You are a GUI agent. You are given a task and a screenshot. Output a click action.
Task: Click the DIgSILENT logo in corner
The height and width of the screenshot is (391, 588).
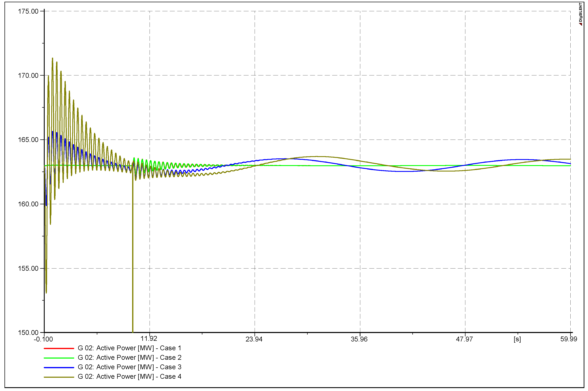(581, 14)
